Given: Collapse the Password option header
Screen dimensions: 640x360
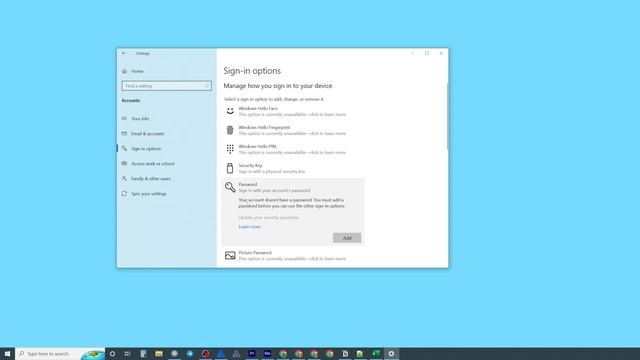Looking at the screenshot, I should [292, 187].
